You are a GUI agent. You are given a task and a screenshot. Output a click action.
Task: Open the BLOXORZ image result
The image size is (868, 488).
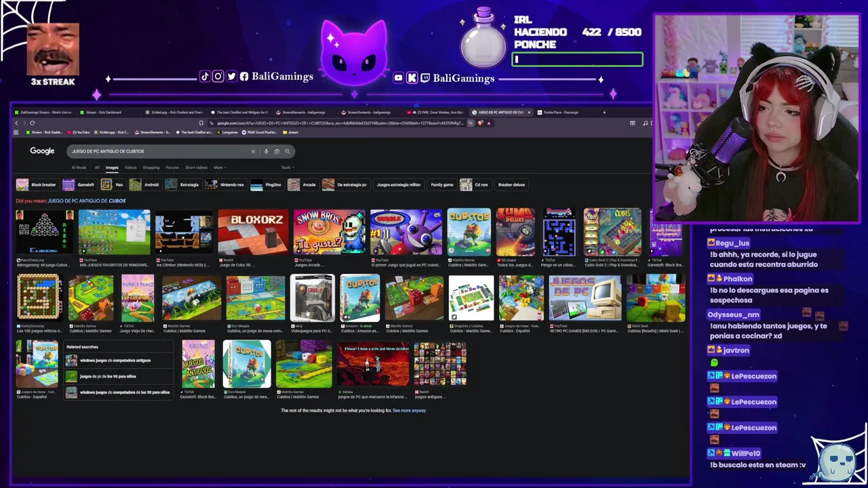[253, 231]
